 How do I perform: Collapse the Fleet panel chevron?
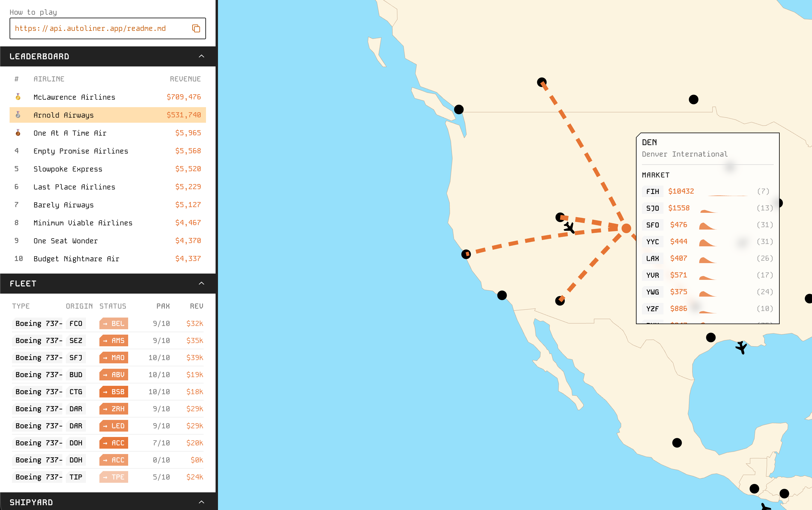[x=201, y=283]
